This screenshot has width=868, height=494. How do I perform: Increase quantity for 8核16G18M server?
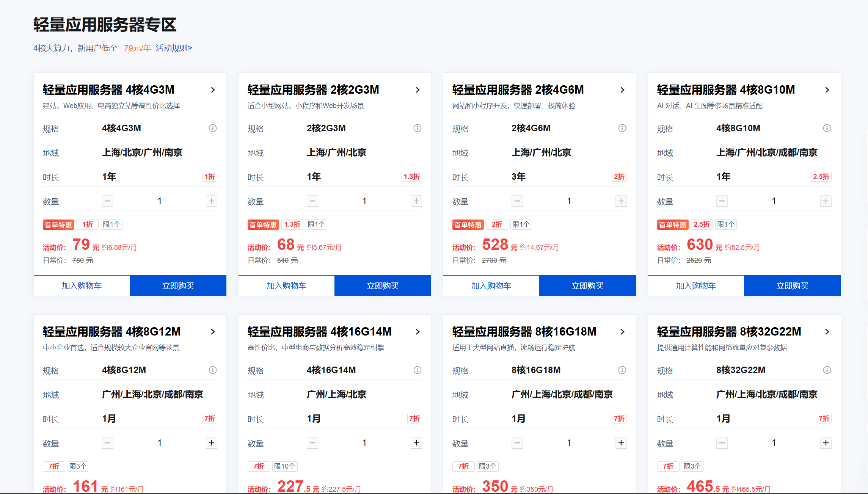click(621, 443)
